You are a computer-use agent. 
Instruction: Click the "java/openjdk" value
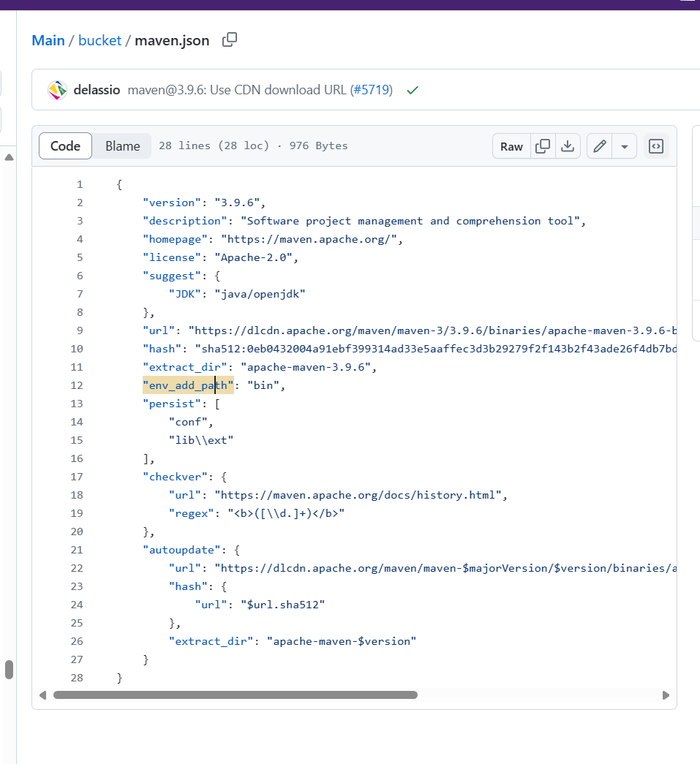coord(260,294)
